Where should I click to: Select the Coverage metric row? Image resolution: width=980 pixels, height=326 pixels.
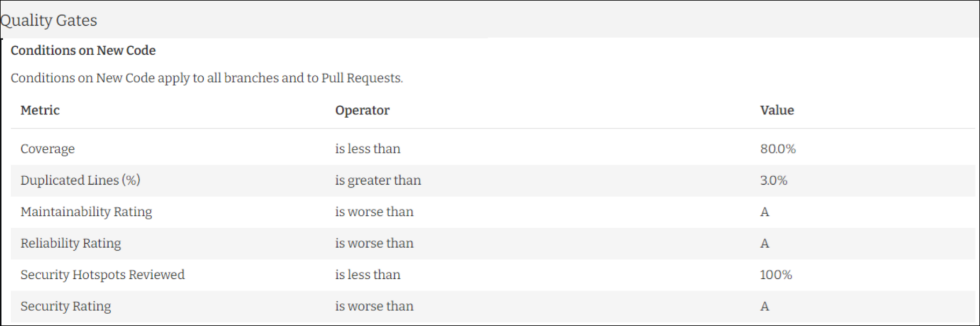[x=47, y=149]
